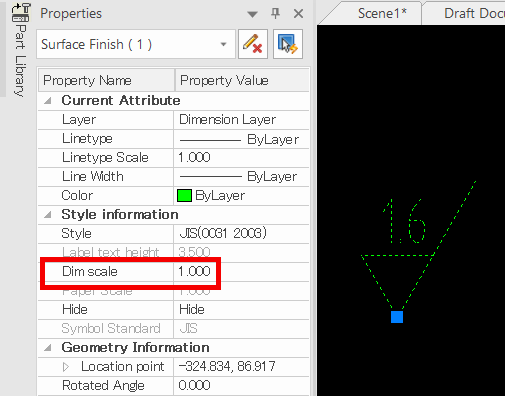The image size is (505, 396).
Task: Click the pencil with red X icon
Action: pos(253,44)
